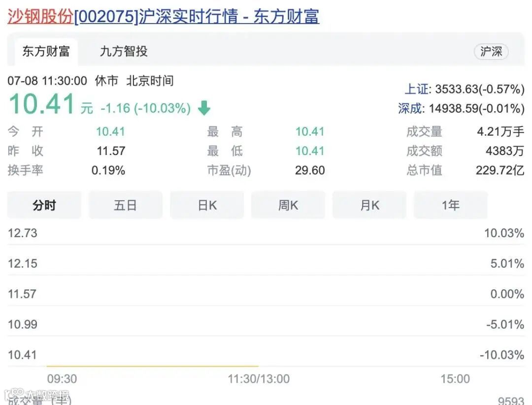Select the 分时 chart tab
Screen dimensions: 532x405
(x=44, y=205)
